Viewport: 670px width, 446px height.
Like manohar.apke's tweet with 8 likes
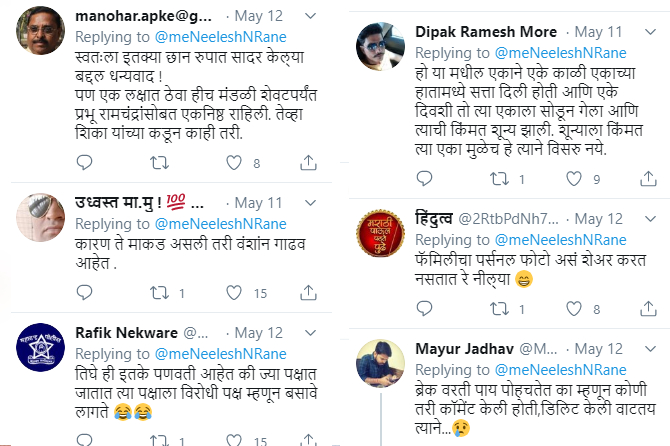coord(229,163)
